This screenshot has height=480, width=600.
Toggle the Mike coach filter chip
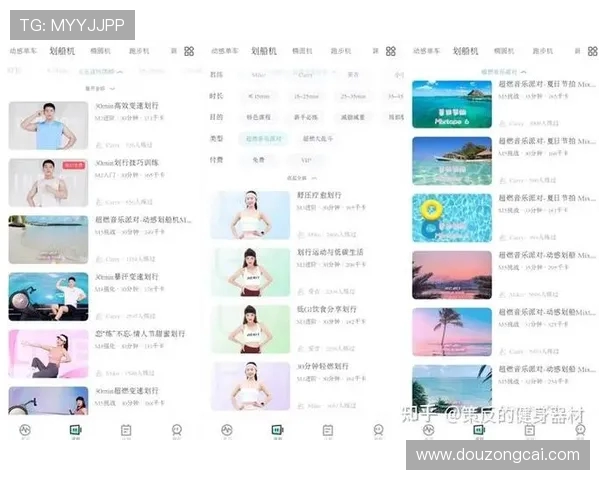pos(259,75)
